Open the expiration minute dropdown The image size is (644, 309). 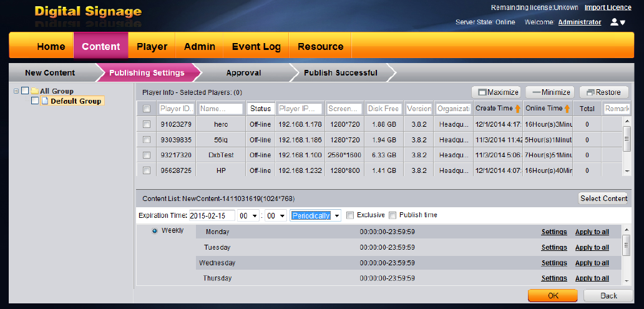pyautogui.click(x=275, y=215)
